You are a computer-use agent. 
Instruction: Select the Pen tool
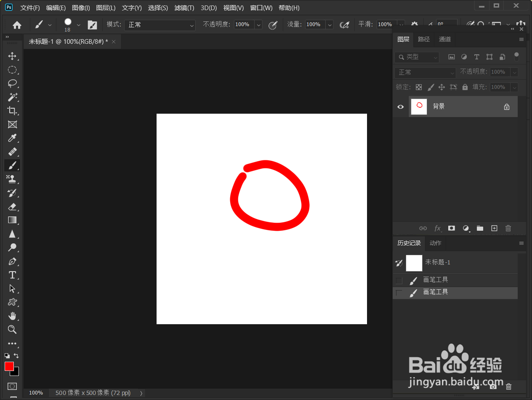pyautogui.click(x=12, y=261)
